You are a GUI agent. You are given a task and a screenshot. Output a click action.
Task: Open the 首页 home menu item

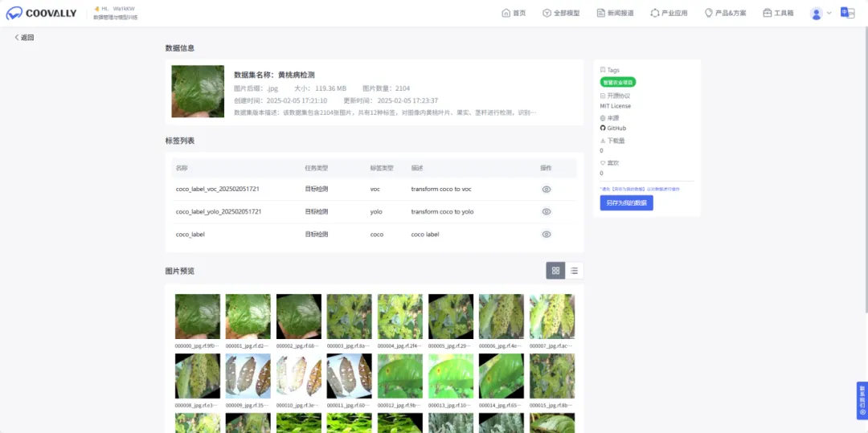[513, 13]
